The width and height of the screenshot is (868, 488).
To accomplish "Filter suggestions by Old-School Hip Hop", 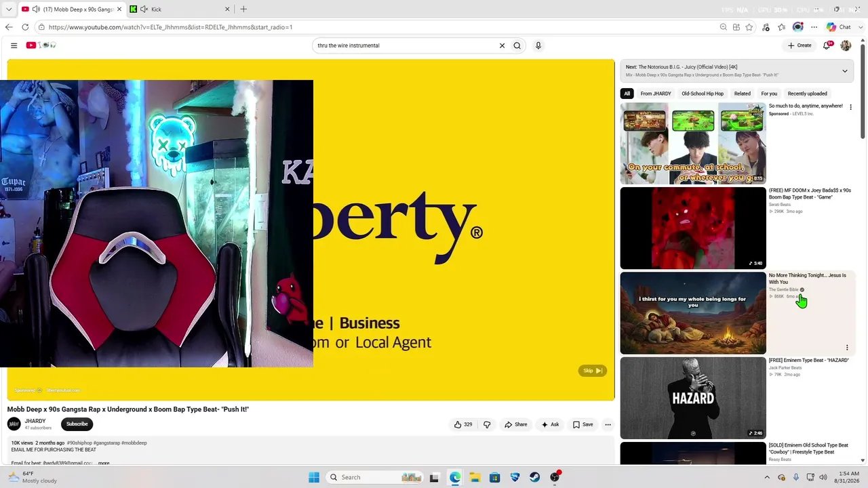I will point(703,94).
